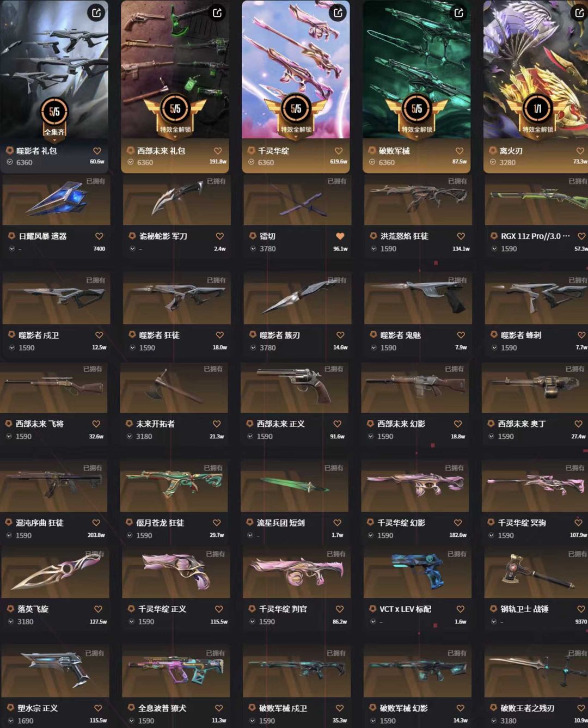The height and width of the screenshot is (728, 588).
Task: Click tier badge icon beside 日耀风暴 遗器
Action: pos(11,236)
